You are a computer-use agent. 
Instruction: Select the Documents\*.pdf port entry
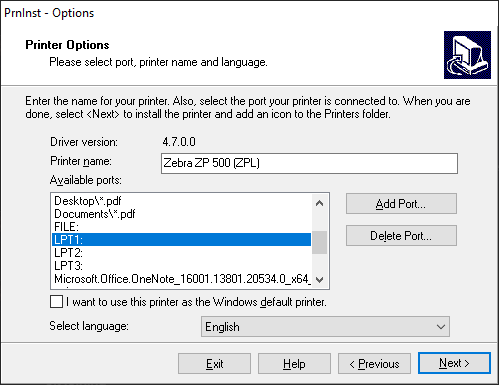pos(182,214)
